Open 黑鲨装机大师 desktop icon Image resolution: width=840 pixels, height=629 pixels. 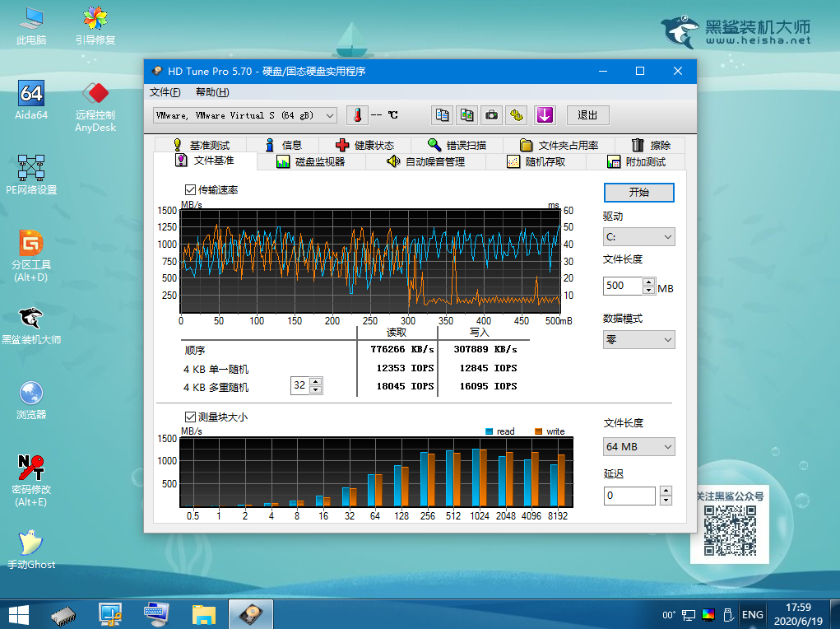coord(31,325)
